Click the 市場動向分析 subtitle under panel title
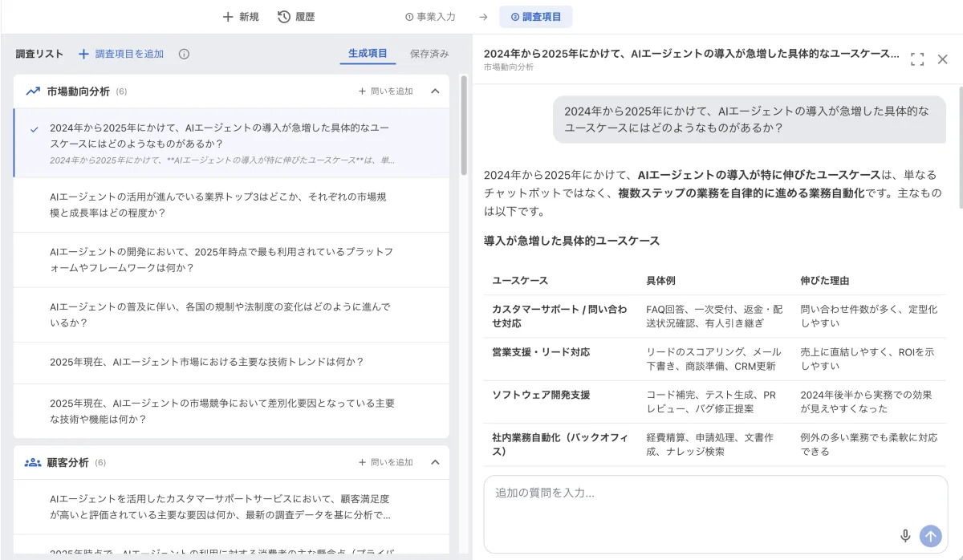This screenshot has width=963, height=560. tap(509, 67)
